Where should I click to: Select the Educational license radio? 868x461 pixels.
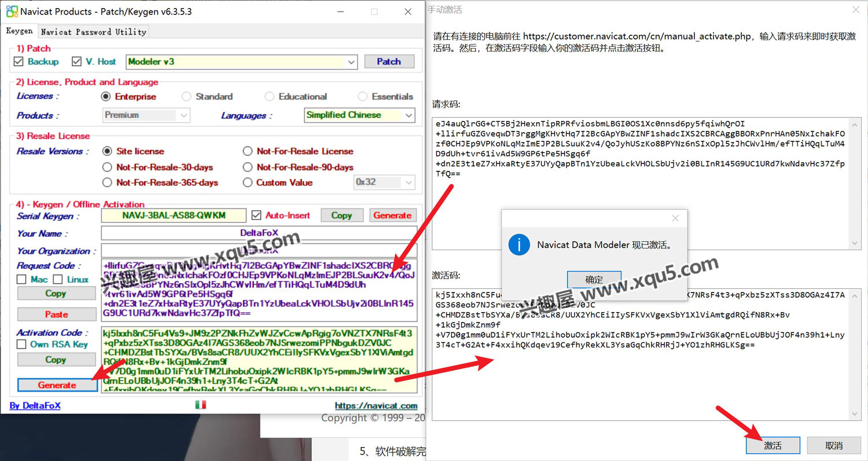pos(270,97)
